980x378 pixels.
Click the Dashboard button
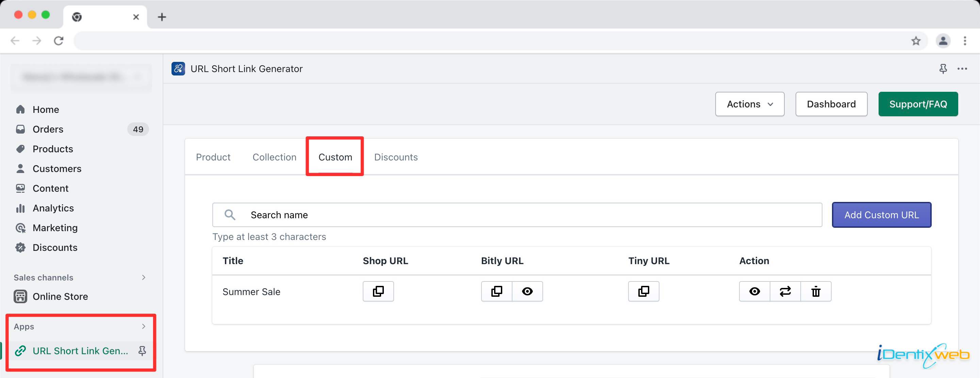(831, 104)
